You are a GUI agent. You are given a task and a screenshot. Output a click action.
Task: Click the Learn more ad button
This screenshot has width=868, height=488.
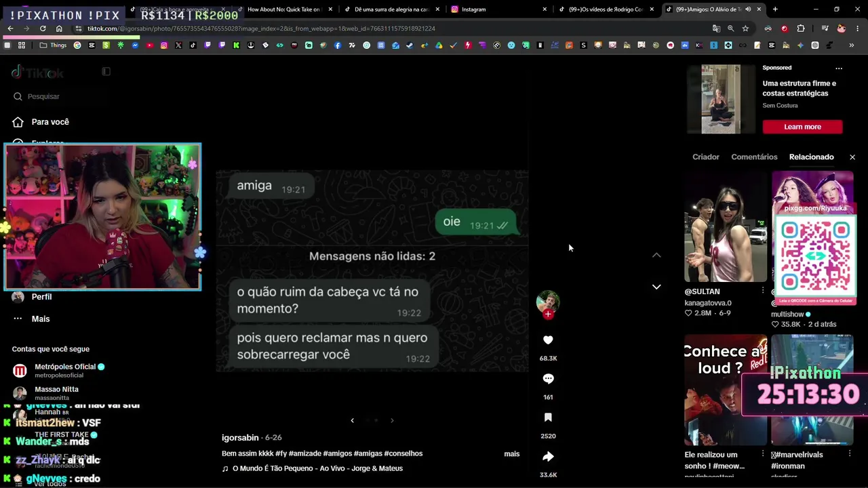802,127
